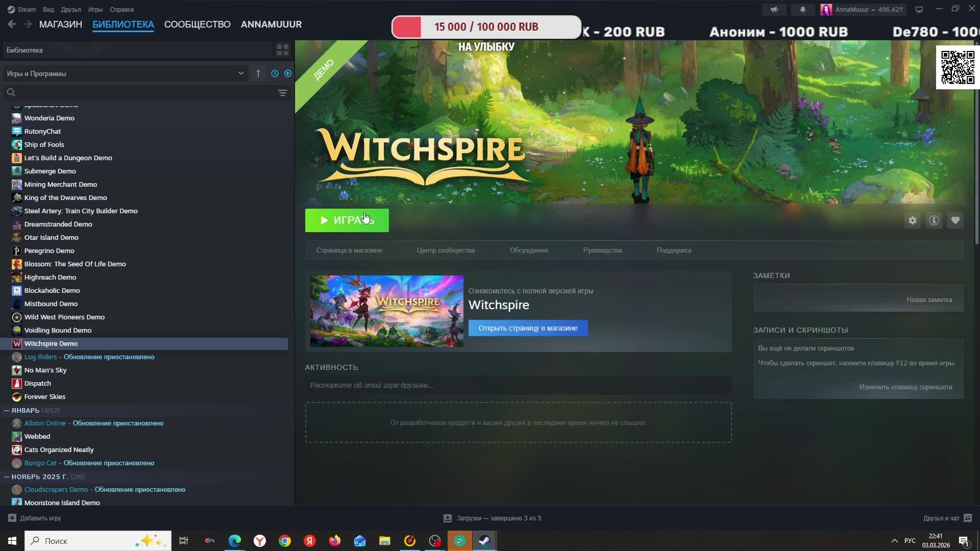Click the Witchspire full game thumbnail
Image resolution: width=980 pixels, height=551 pixels.
coord(386,311)
